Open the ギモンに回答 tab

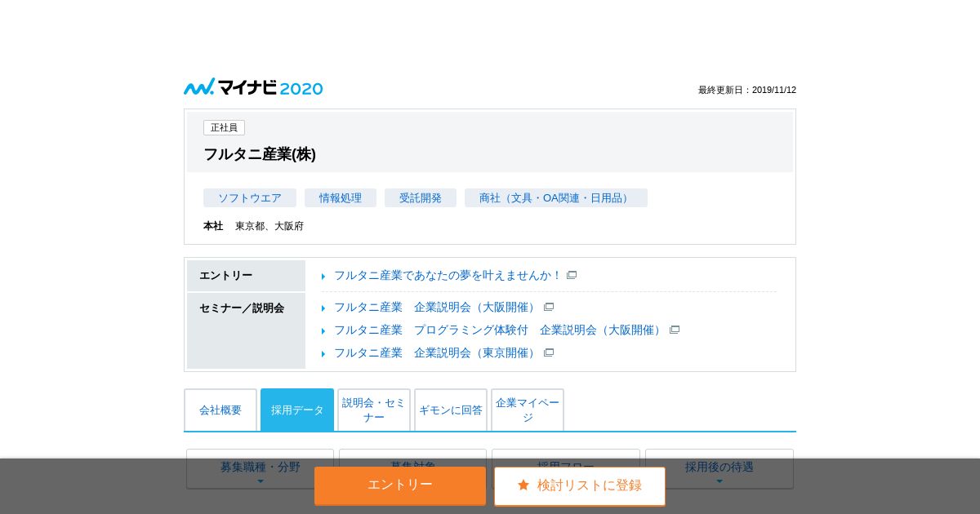pos(451,410)
